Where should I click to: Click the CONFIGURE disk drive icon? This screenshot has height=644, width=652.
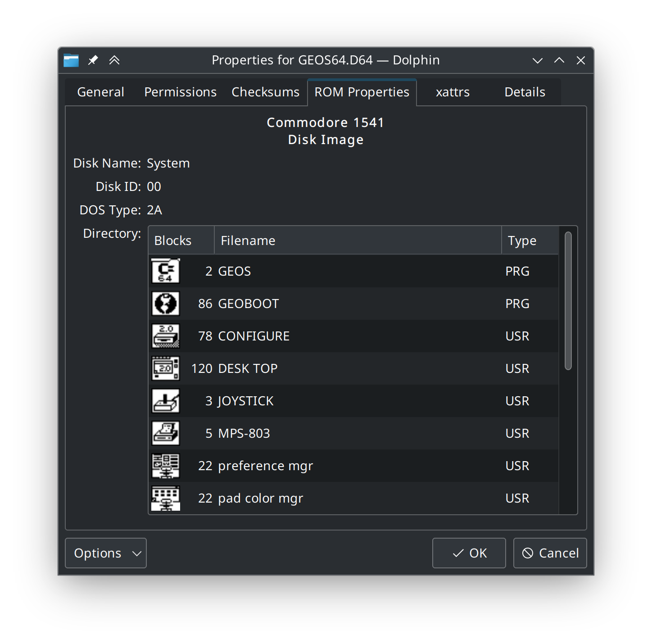pos(166,336)
